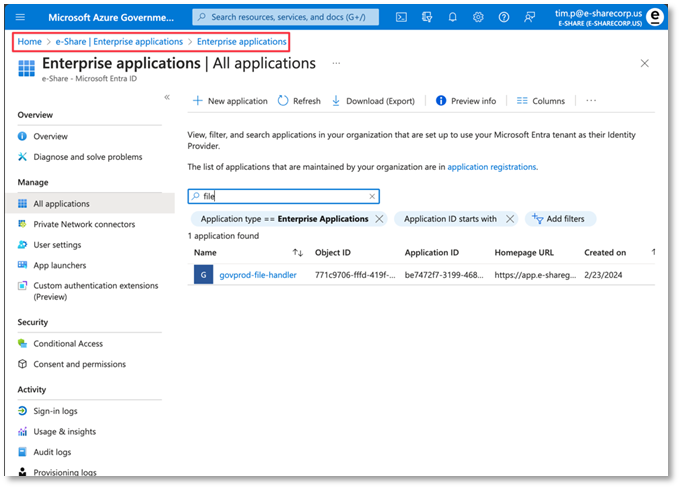Screen dimensions: 681x489
Task: Click the Created on column header
Action: coord(605,253)
